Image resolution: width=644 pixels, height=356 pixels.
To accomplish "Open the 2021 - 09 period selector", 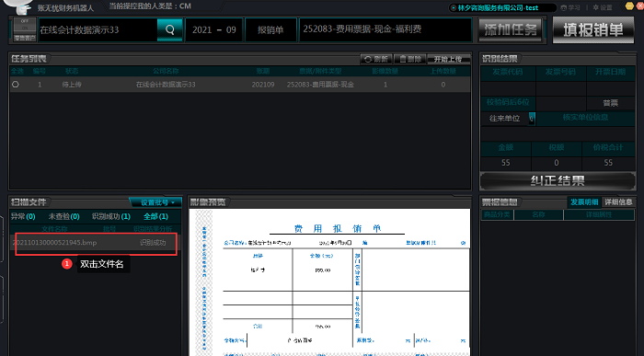I will [214, 29].
